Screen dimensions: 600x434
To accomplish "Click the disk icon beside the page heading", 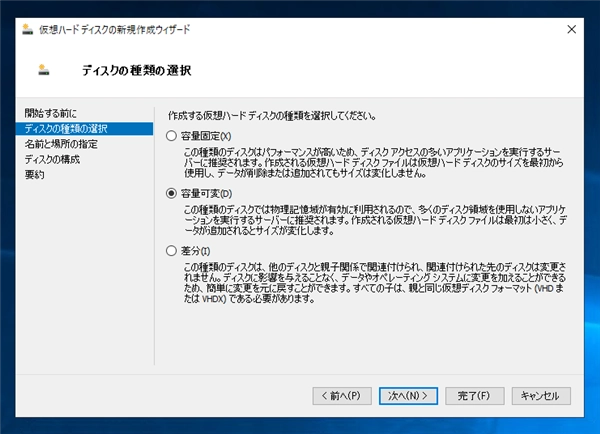I will pyautogui.click(x=44, y=70).
